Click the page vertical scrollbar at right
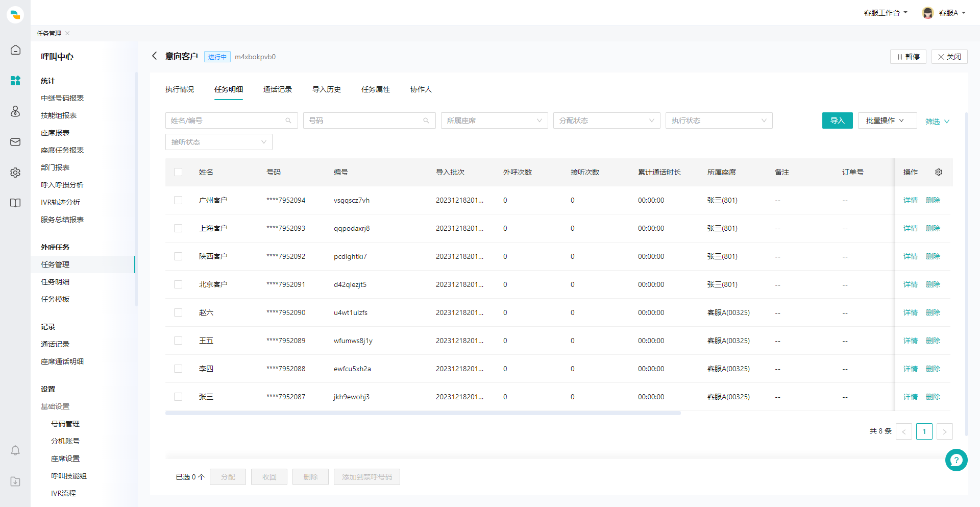This screenshot has width=980, height=507. [966, 274]
